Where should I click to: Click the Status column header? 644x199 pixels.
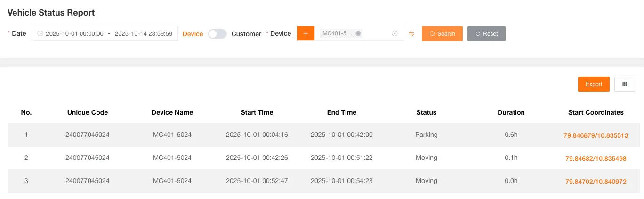pyautogui.click(x=426, y=112)
